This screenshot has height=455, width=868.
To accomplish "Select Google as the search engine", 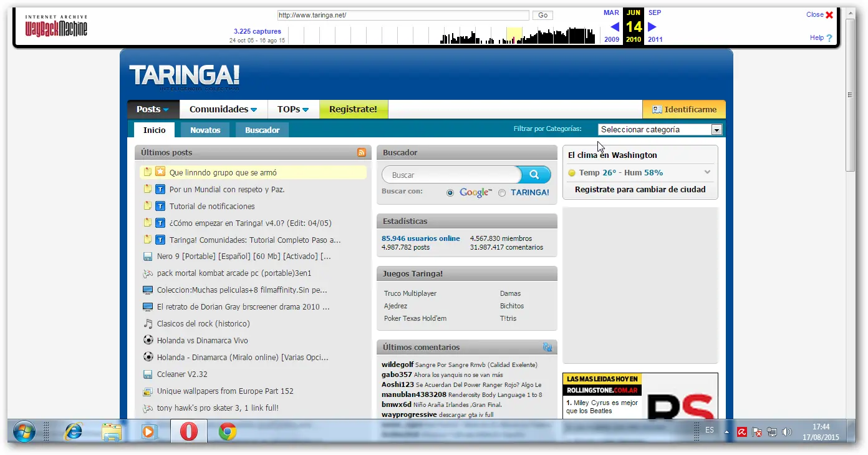I will click(450, 192).
